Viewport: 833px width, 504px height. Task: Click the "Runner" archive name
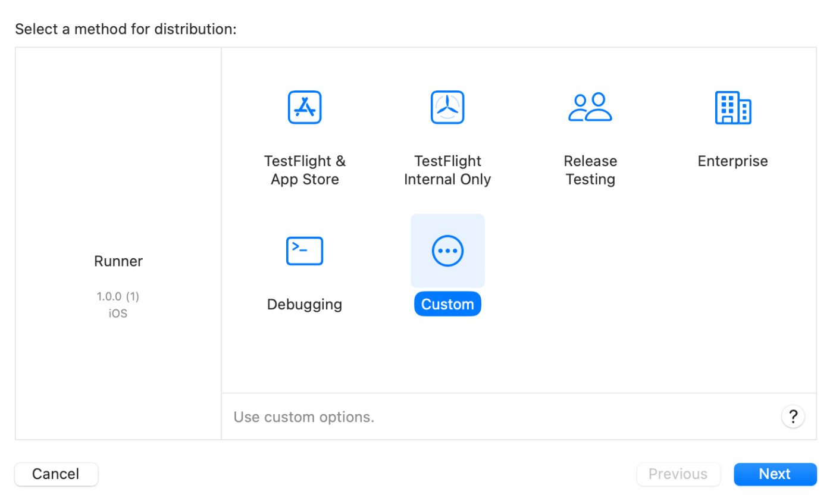coord(118,261)
